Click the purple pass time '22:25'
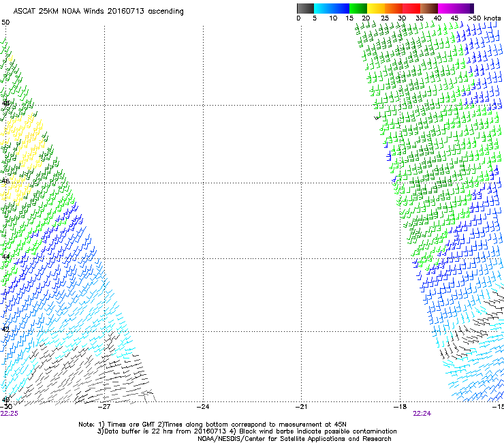Screen dimensions: 504x443 click(x=10, y=414)
